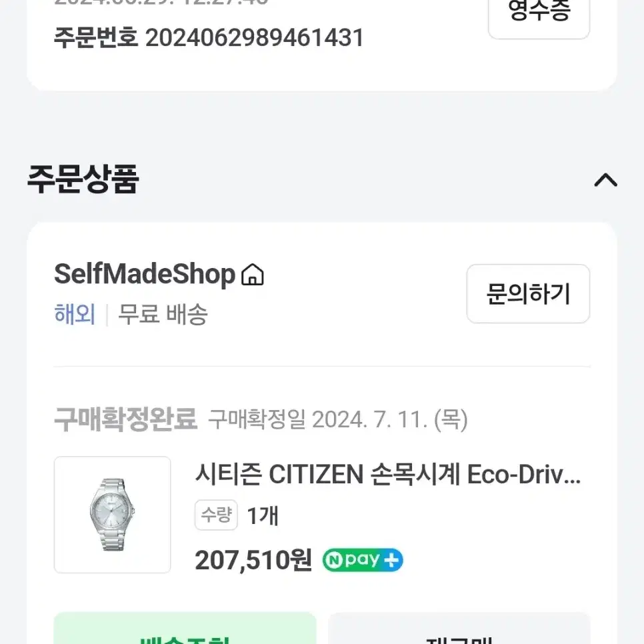Tap the 구매확정일 2024. 7. 11. date
This screenshot has height=644, width=644.
338,420
